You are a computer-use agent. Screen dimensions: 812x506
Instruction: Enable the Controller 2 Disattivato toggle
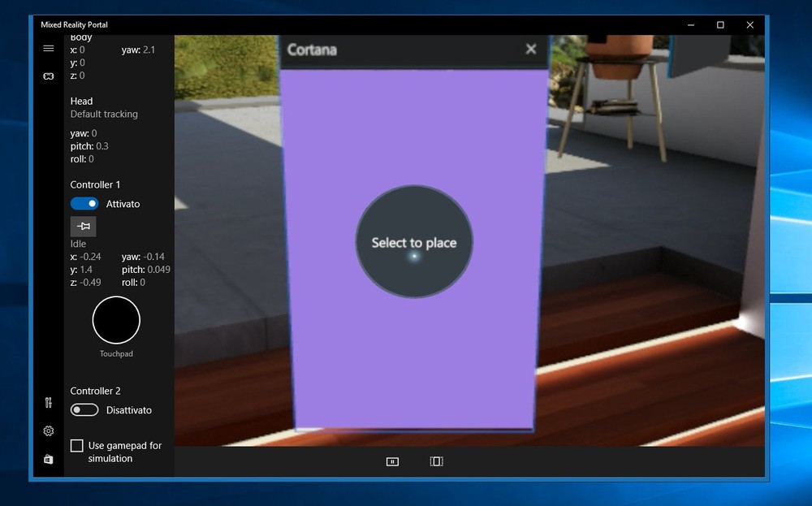(84, 409)
